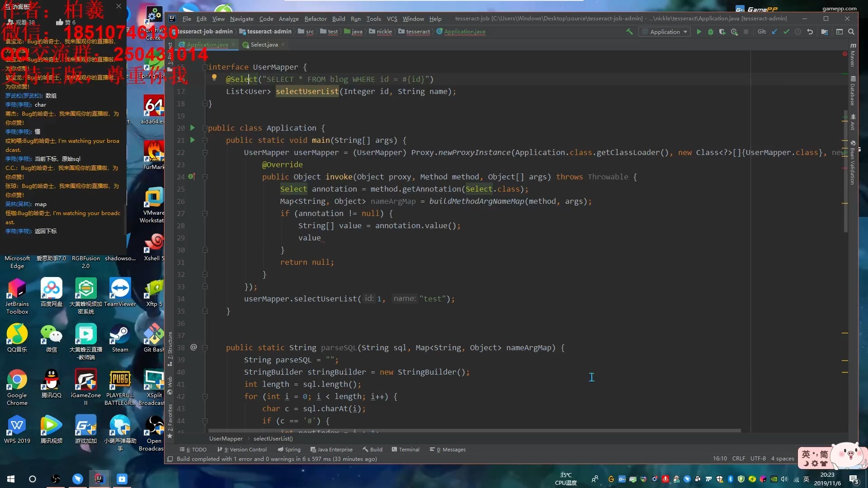The height and width of the screenshot is (488, 868).
Task: Open Version Control tool window
Action: pyautogui.click(x=242, y=450)
